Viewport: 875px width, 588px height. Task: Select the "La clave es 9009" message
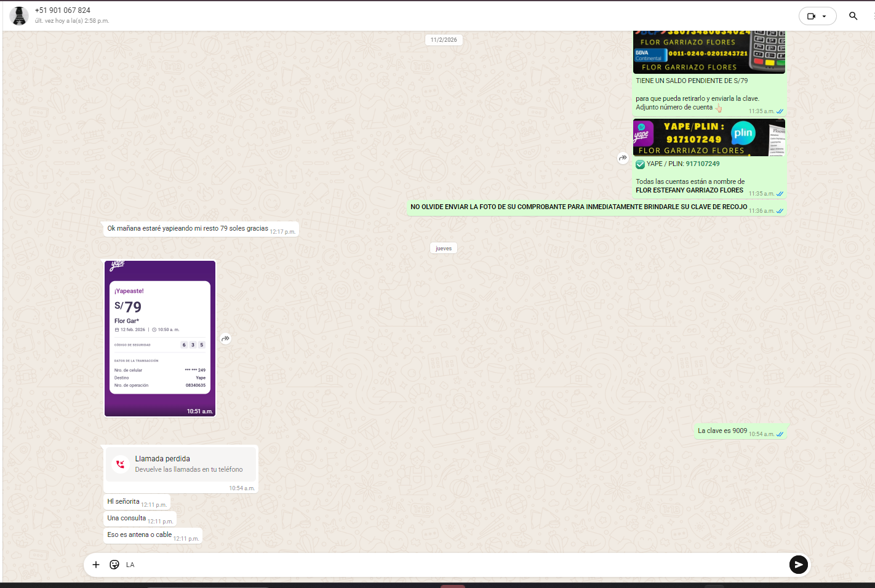tap(722, 431)
